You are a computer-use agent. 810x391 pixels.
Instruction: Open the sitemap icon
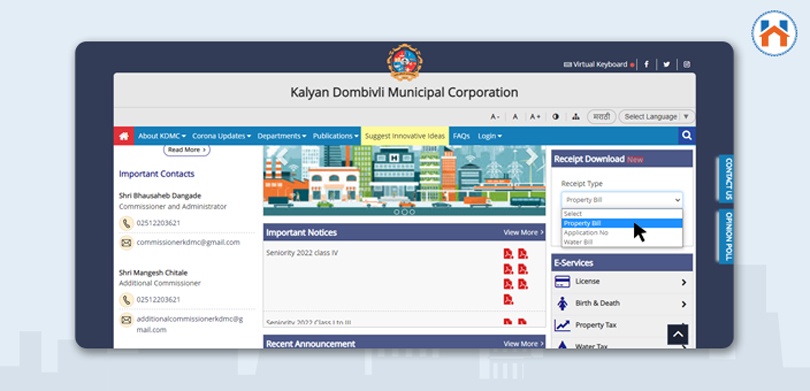pos(575,117)
